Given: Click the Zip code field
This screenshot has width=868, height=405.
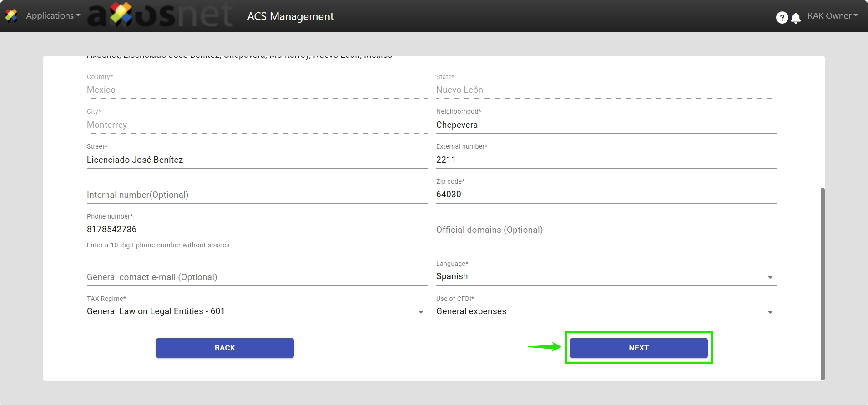Looking at the screenshot, I should click(606, 195).
